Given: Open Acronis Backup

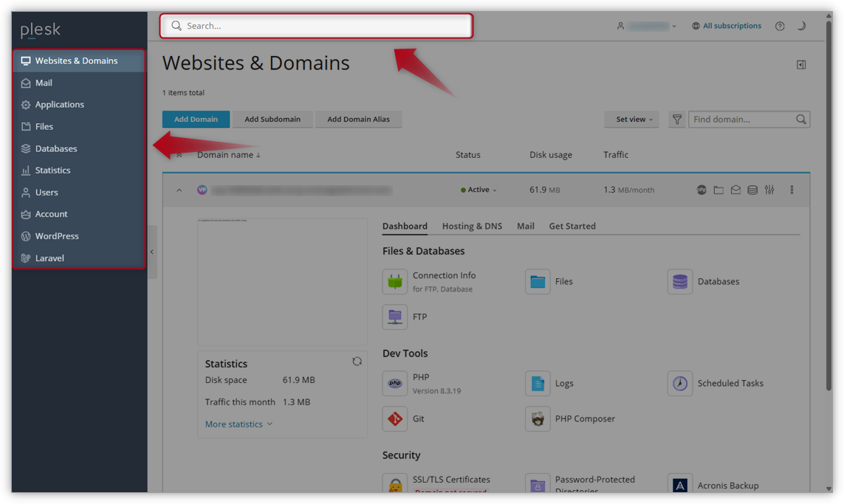Looking at the screenshot, I should (729, 485).
